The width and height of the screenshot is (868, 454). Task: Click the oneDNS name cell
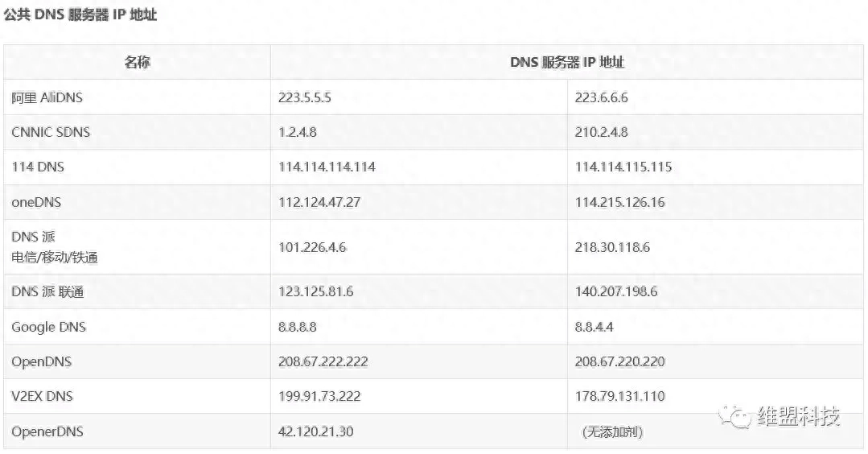36,203
